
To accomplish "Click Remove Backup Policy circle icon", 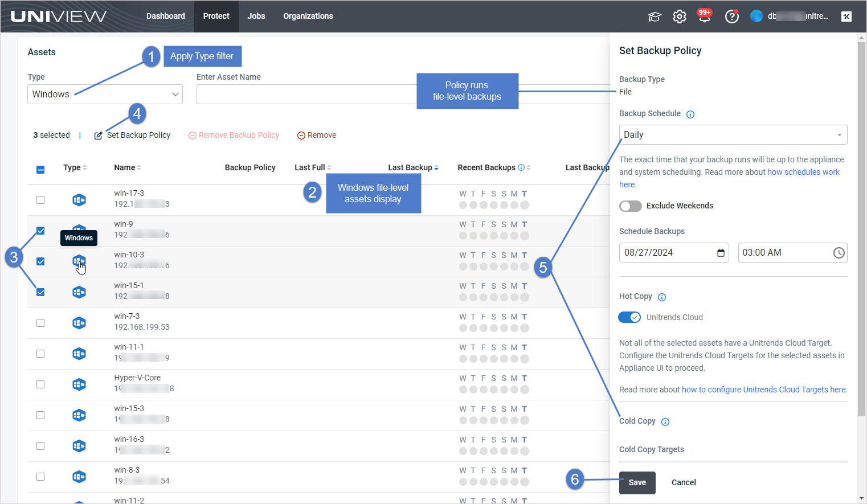I will pyautogui.click(x=193, y=136).
